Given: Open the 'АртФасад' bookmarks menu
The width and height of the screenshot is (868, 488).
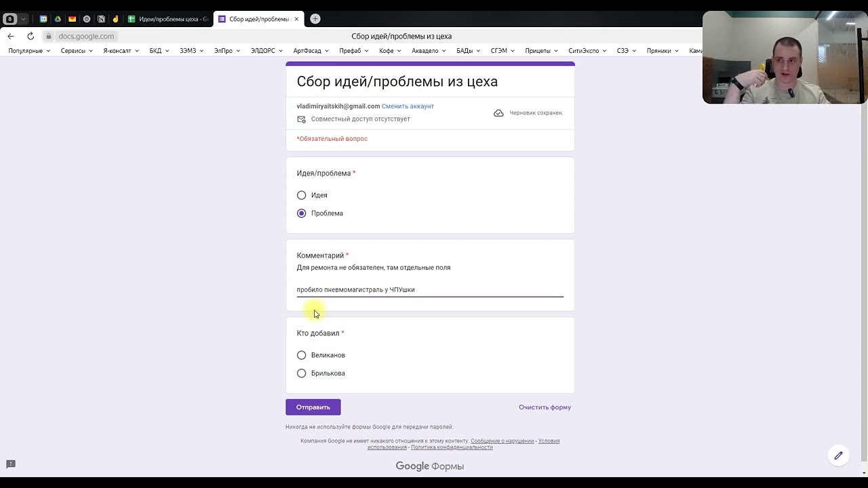Looking at the screenshot, I should pyautogui.click(x=311, y=51).
